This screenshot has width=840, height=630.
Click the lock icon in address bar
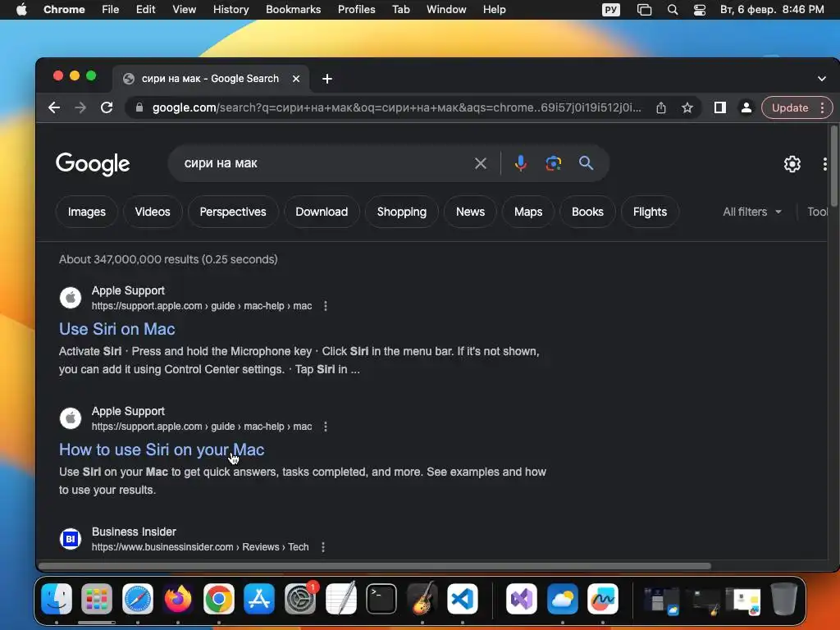click(x=139, y=107)
